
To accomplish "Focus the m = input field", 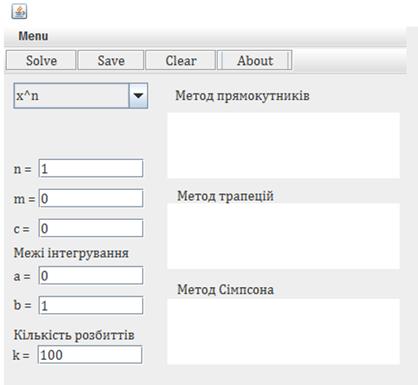I will tap(91, 198).
